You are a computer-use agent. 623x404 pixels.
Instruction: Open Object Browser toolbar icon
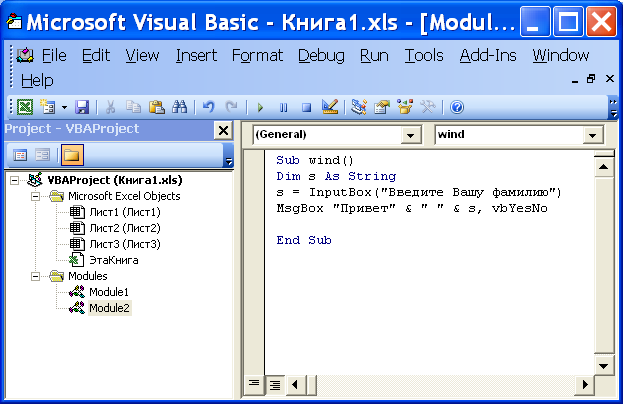coord(405,107)
